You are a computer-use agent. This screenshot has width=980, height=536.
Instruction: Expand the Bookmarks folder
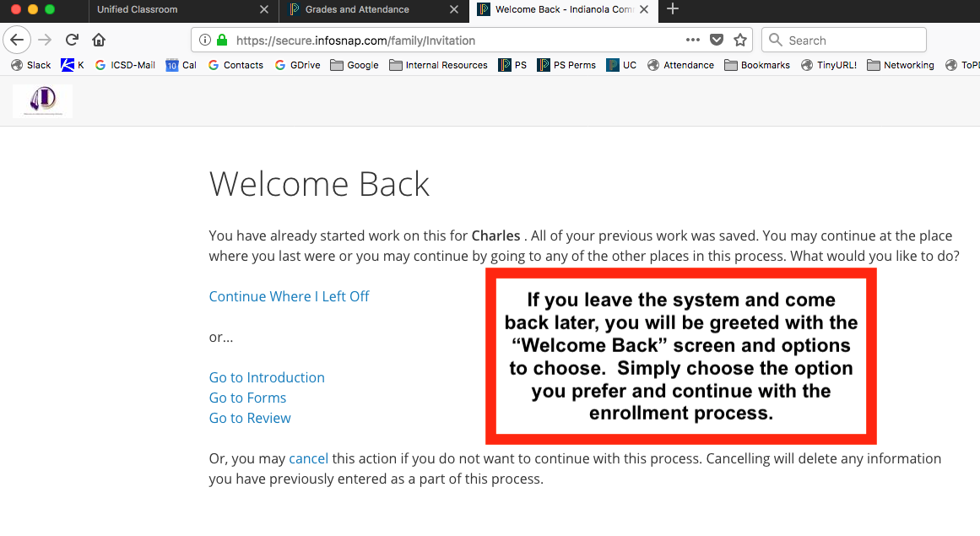click(x=757, y=65)
